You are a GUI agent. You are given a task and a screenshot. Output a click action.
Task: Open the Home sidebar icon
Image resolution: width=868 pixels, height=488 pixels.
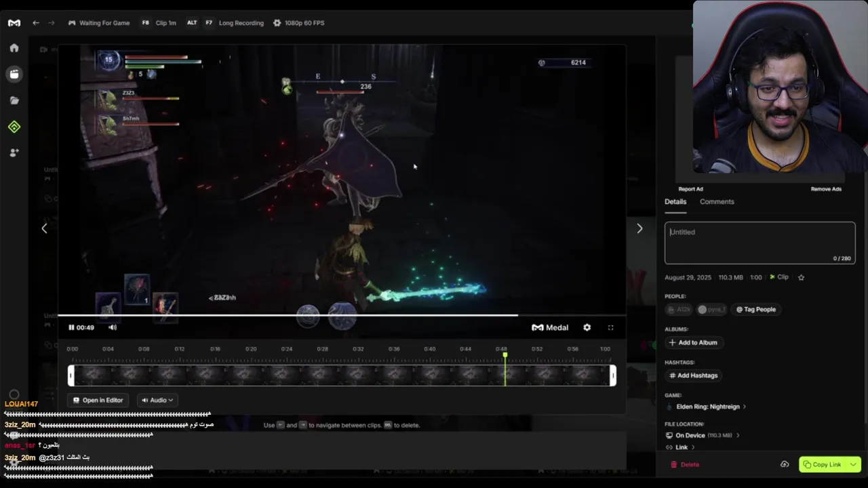pos(14,48)
